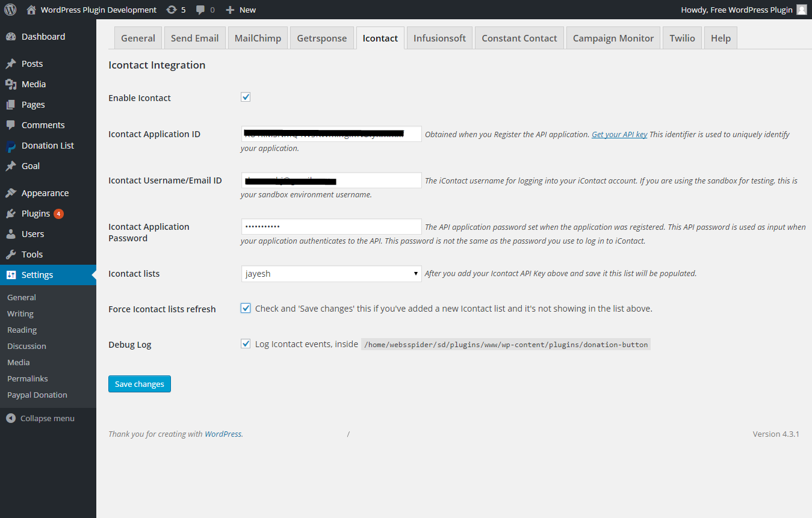Select the Getrsponse tab
Screen dimensions: 812x518
322,38
